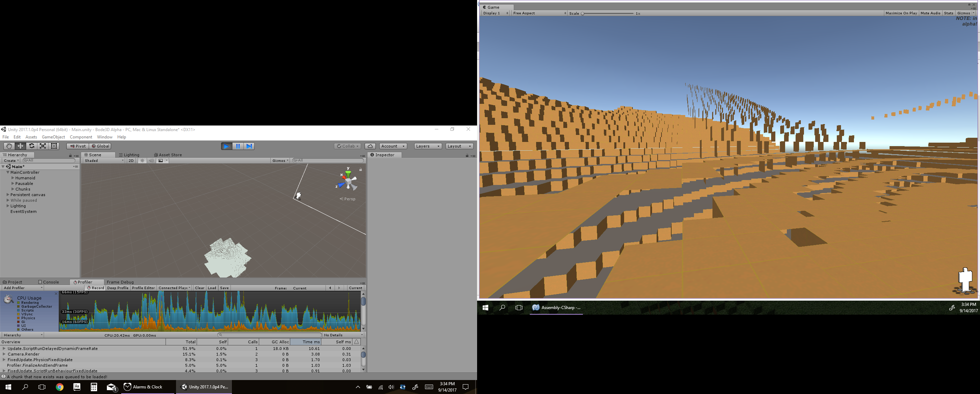Expand the Humanoid hierarchy item
This screenshot has height=394, width=980.
point(13,178)
